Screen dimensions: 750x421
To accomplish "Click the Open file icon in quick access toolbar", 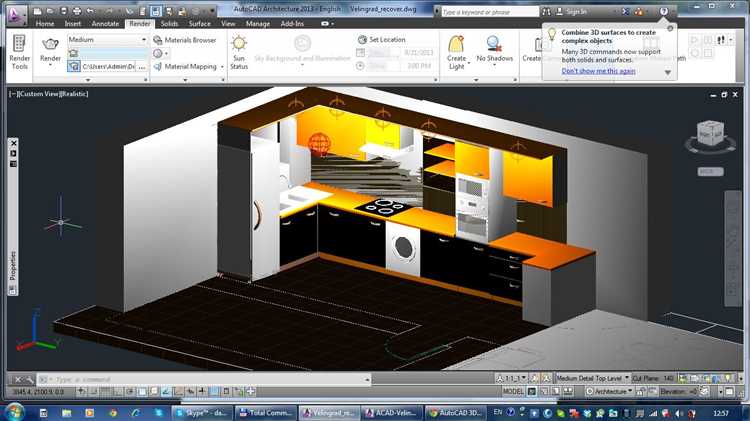I will click(x=50, y=11).
